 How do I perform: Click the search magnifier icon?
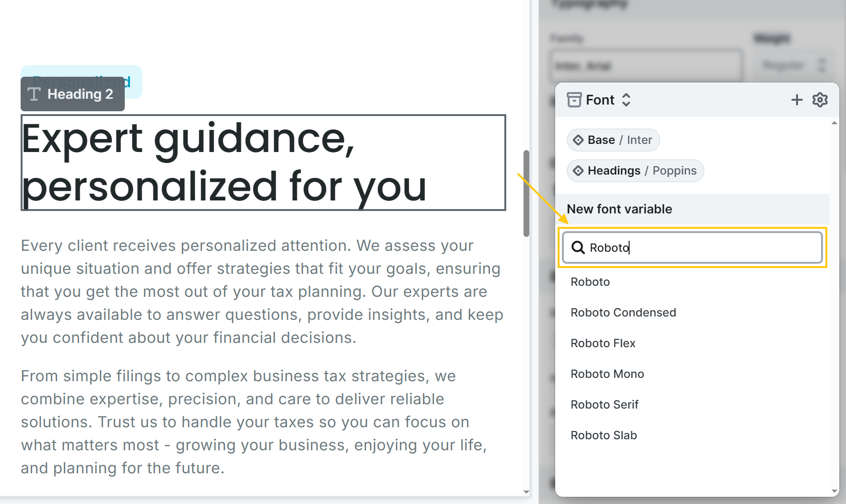578,247
